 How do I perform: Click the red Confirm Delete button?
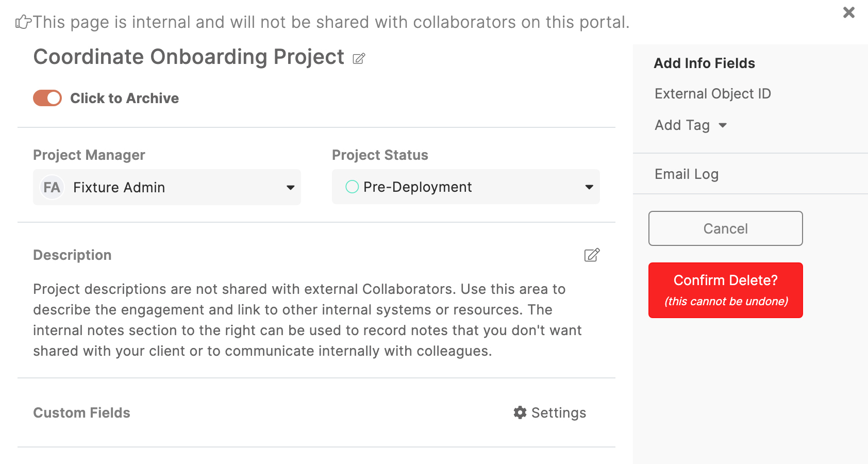pyautogui.click(x=726, y=290)
